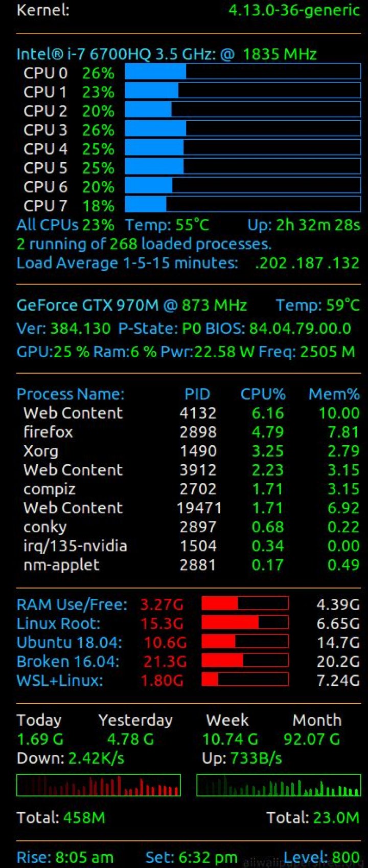
Task: Click the download Total: 458M
Action: pyautogui.click(x=61, y=817)
